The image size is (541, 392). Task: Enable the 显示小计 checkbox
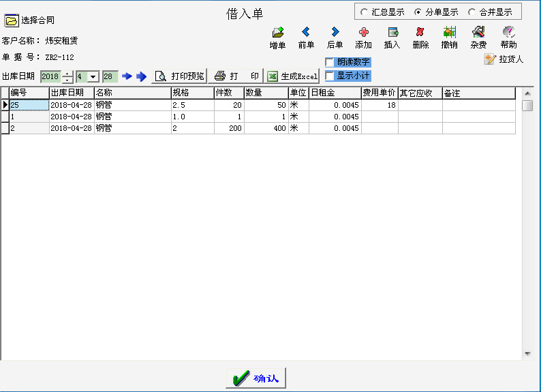330,76
